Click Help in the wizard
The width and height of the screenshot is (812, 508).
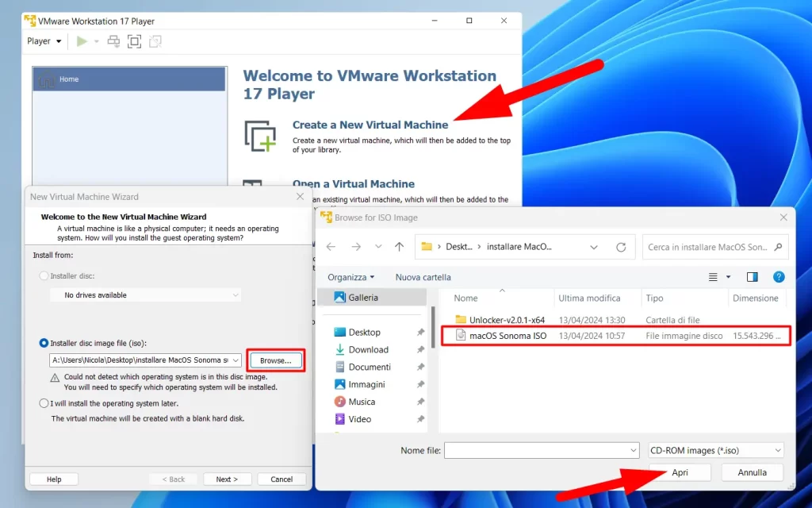click(54, 479)
